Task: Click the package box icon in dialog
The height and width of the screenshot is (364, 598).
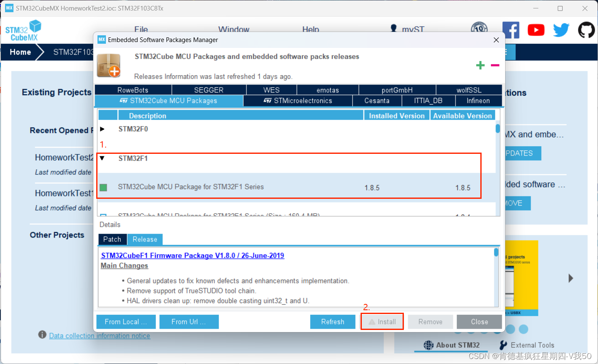Action: click(109, 66)
